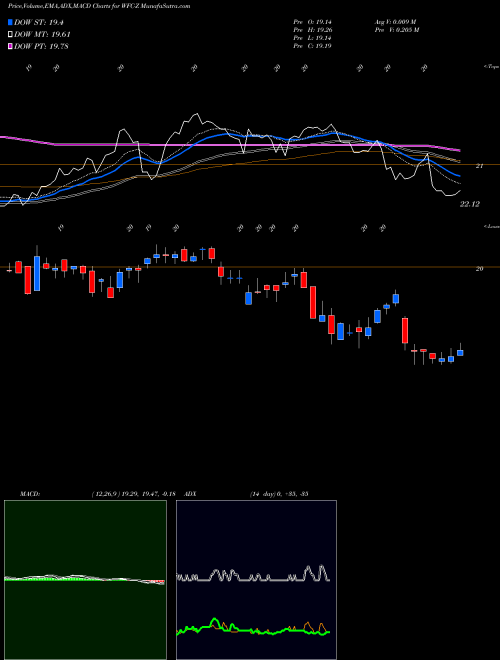
Task: Click the 'ADX' panel label
Action: tap(190, 494)
